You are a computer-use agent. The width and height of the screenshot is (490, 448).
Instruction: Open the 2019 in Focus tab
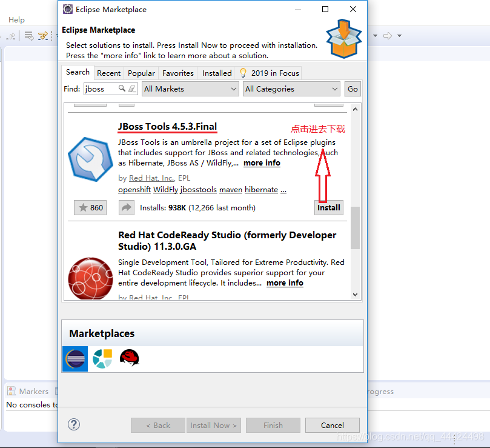(270, 73)
